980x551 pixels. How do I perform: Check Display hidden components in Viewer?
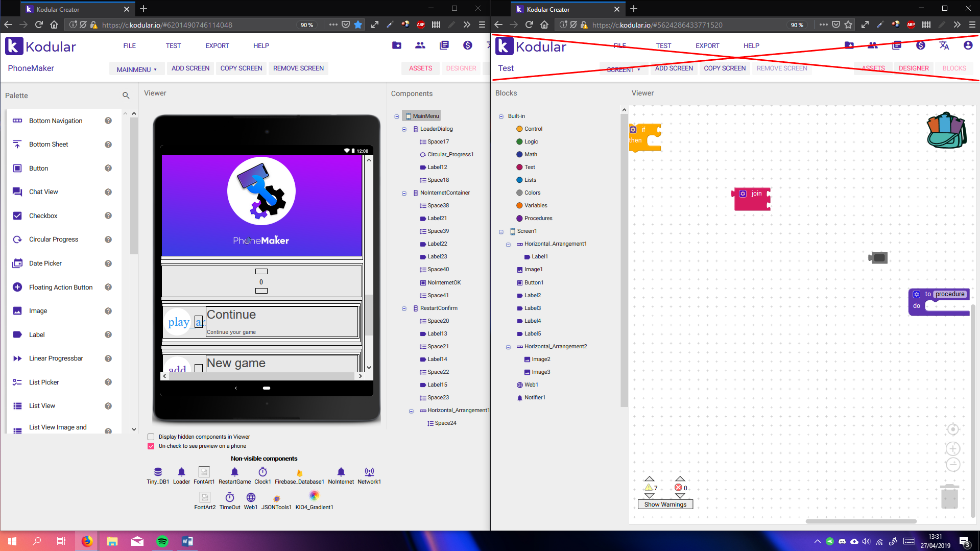click(x=151, y=437)
